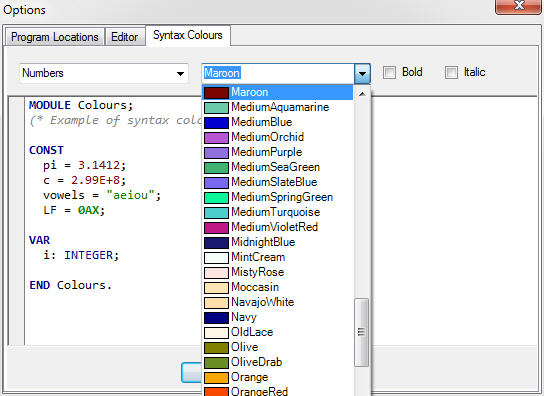The image size is (544, 396).
Task: Choose OldLace from colour list
Action: 278,332
